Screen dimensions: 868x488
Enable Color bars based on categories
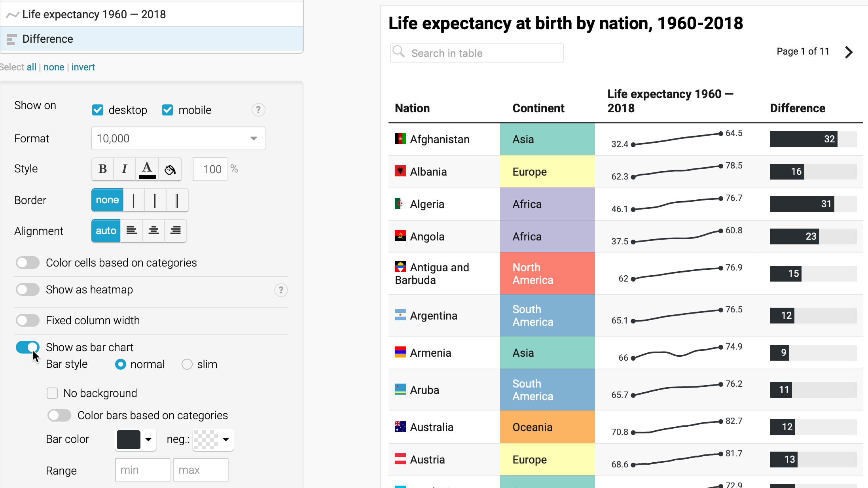59,415
